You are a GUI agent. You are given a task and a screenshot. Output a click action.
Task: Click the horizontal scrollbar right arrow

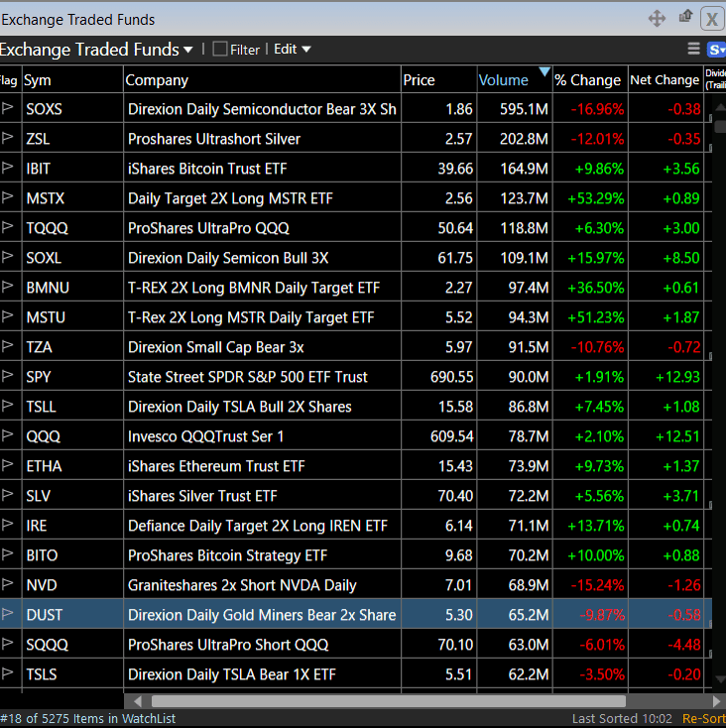tap(717, 701)
